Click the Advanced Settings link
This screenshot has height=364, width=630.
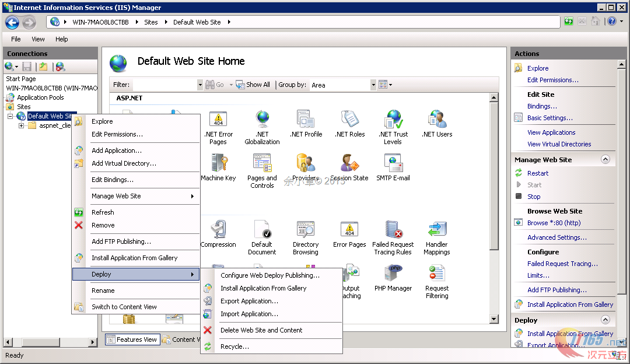[557, 237]
